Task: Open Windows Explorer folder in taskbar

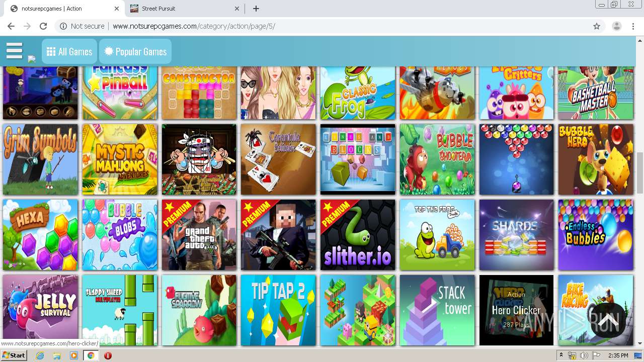Action: [57, 355]
